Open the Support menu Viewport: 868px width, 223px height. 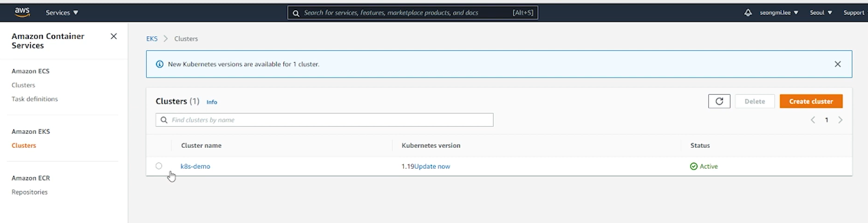(854, 13)
